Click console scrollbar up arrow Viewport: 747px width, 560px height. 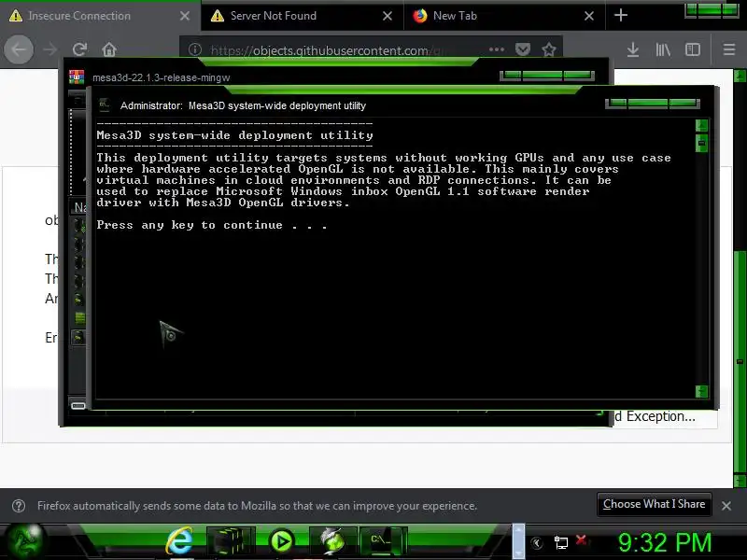(x=701, y=126)
